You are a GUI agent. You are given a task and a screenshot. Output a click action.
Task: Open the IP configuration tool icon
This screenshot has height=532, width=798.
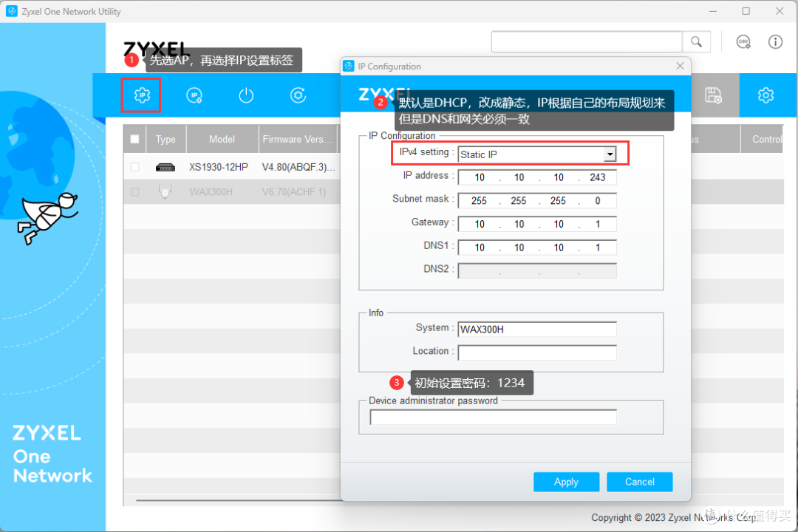tap(140, 95)
